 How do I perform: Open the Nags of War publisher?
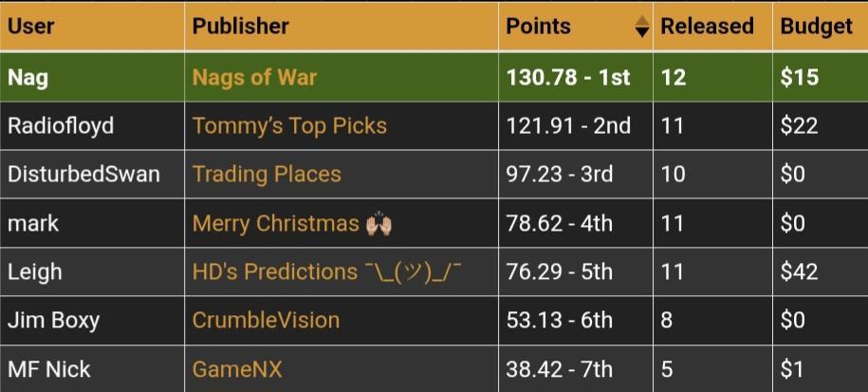(254, 77)
